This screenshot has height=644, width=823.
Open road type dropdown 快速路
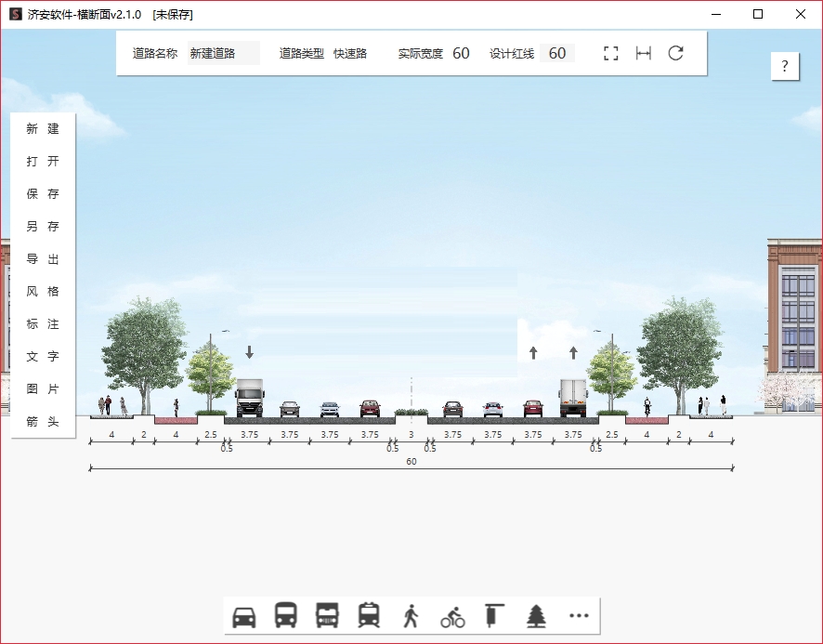tap(350, 53)
